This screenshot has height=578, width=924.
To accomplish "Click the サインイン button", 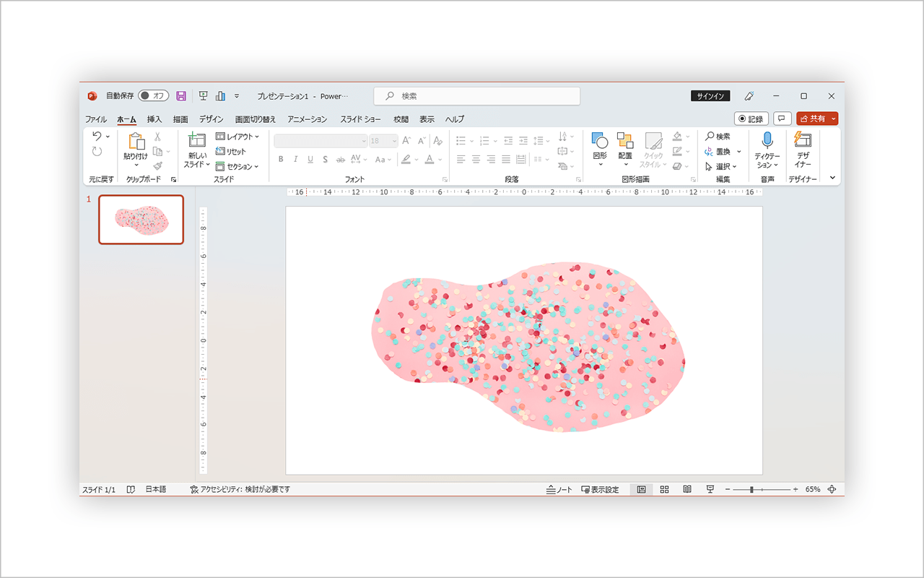I will tap(710, 95).
